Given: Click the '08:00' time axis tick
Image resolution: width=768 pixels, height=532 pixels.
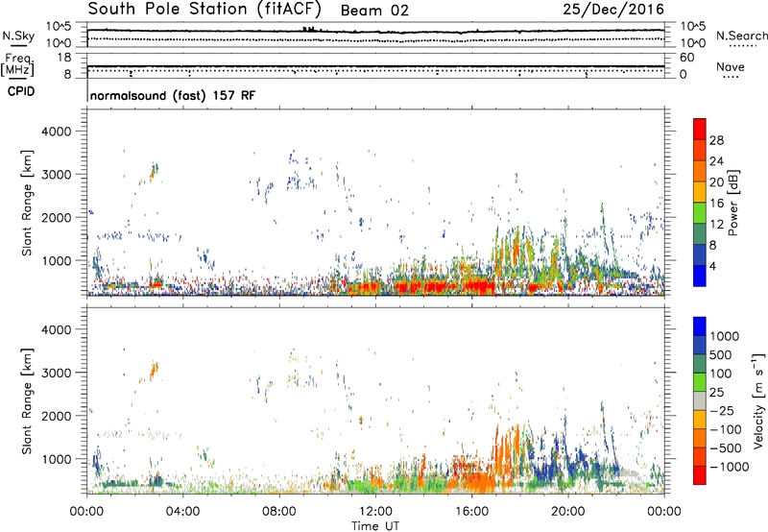Looking at the screenshot, I should 278,512.
